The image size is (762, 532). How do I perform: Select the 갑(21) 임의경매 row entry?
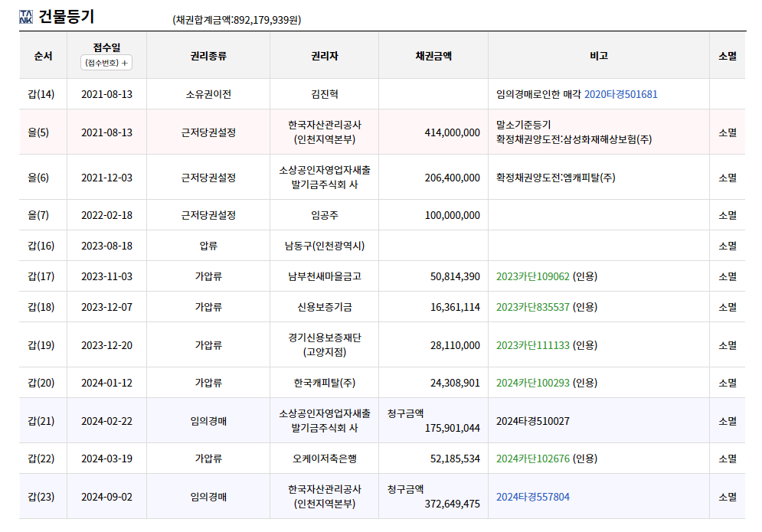tap(382, 421)
